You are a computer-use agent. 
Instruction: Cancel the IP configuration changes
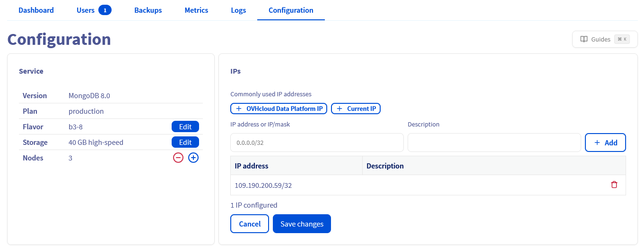(250, 224)
